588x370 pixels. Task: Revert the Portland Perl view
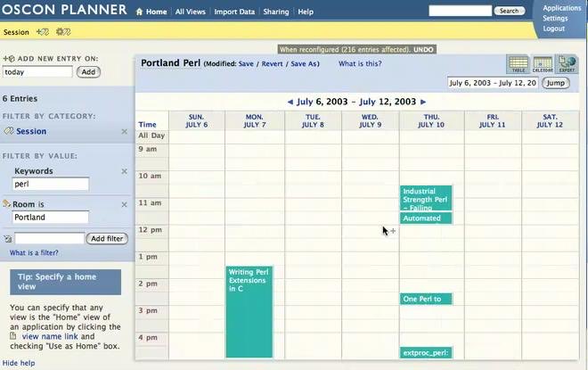[273, 64]
